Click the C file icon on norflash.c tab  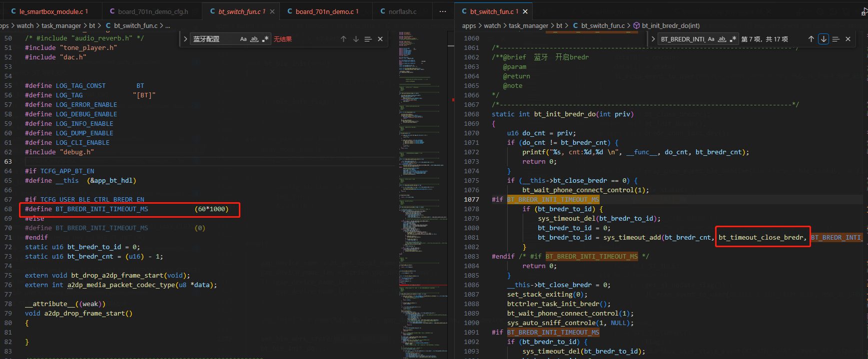click(x=383, y=11)
